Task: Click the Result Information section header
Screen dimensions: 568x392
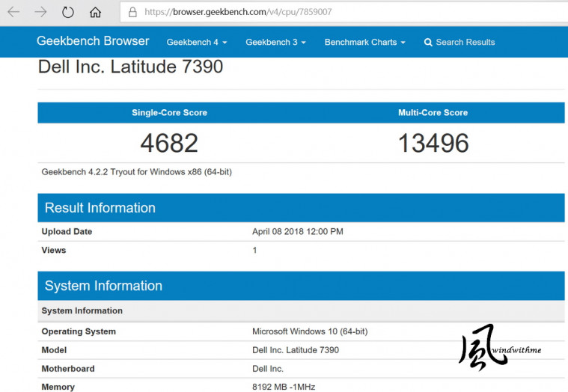Action: click(x=100, y=208)
